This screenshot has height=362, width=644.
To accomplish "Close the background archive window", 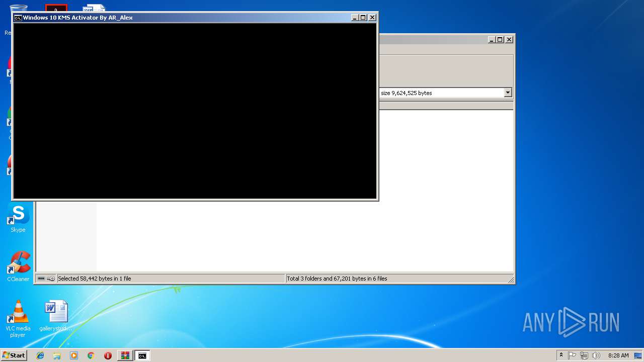I will tap(509, 40).
